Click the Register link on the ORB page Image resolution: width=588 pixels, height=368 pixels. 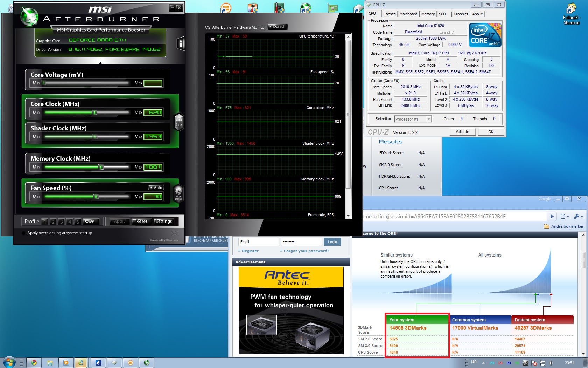coord(250,251)
